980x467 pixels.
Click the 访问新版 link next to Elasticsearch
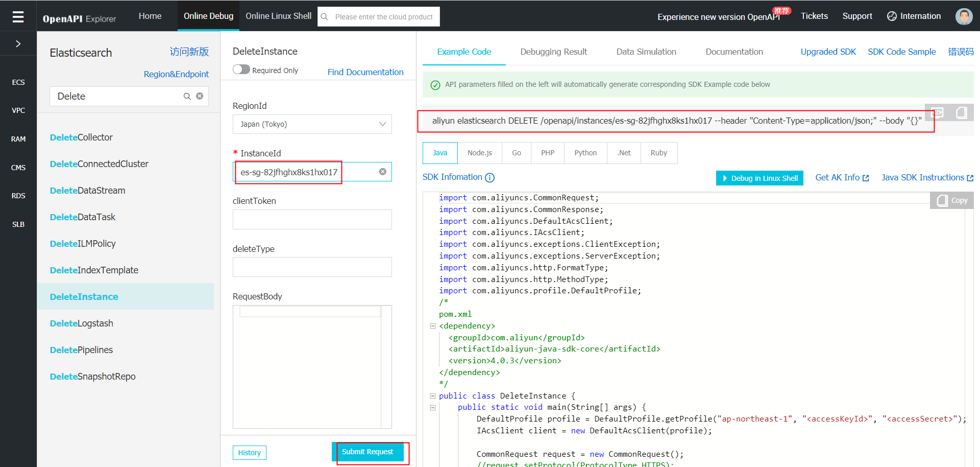[x=189, y=52]
